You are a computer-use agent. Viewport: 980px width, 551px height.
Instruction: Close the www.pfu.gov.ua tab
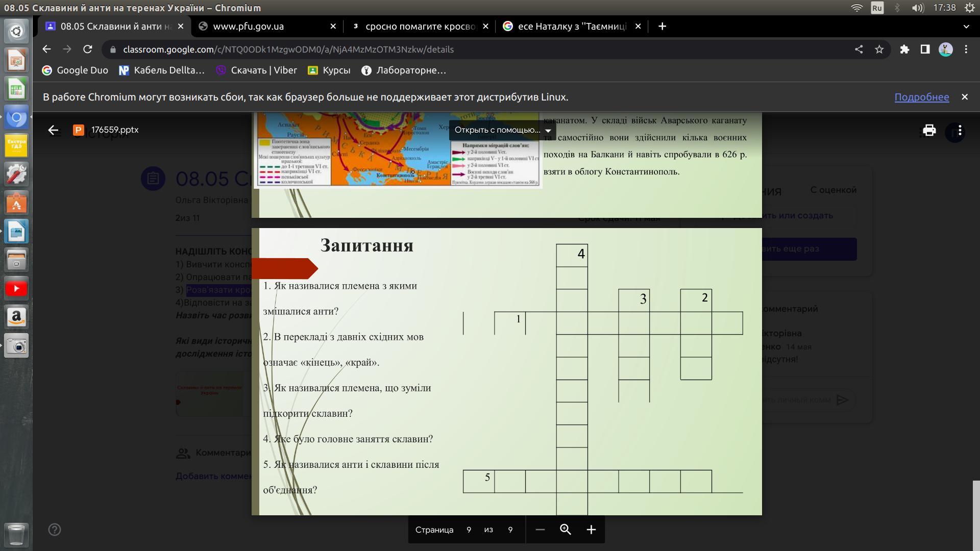coord(333,27)
